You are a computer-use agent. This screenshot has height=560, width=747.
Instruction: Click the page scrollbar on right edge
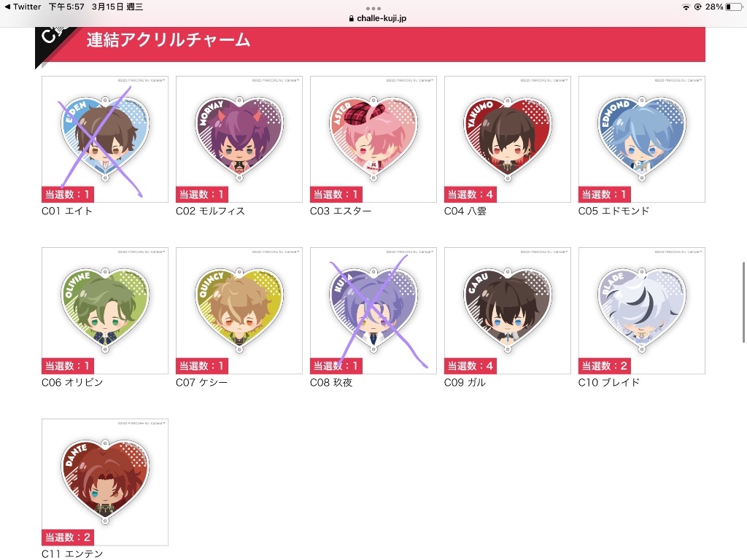pyautogui.click(x=743, y=302)
